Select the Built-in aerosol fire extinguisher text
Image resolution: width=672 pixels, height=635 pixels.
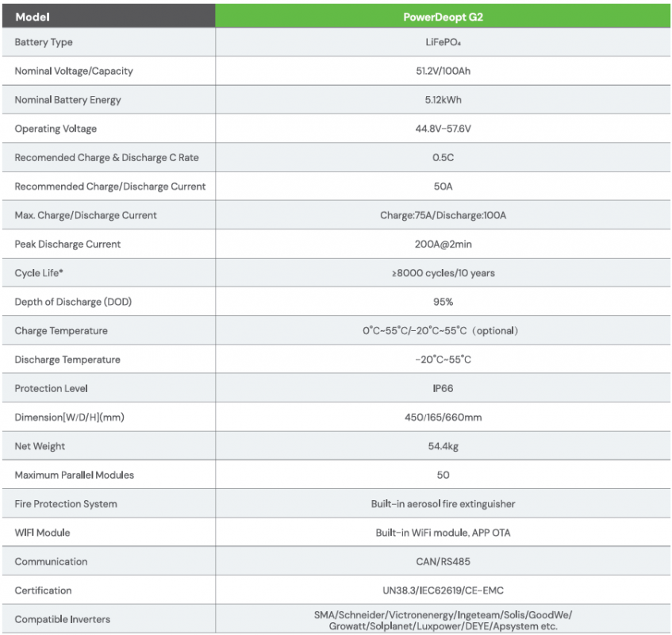pyautogui.click(x=443, y=503)
